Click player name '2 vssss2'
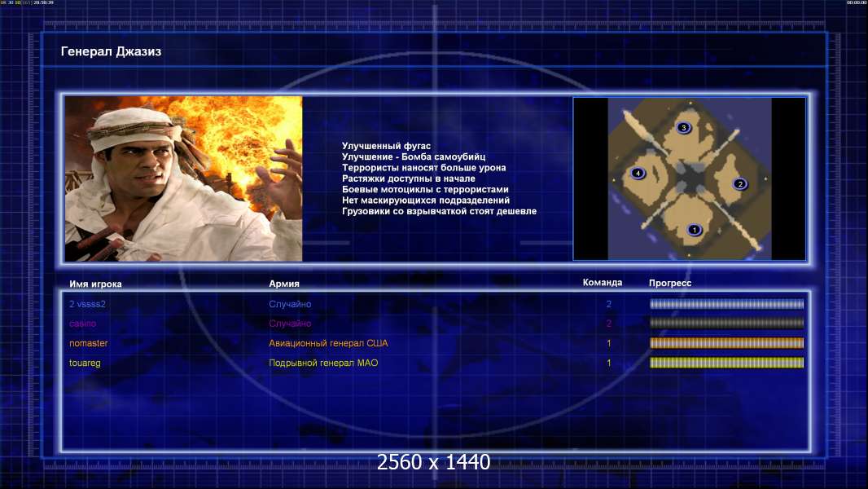This screenshot has height=489, width=868. click(x=87, y=304)
